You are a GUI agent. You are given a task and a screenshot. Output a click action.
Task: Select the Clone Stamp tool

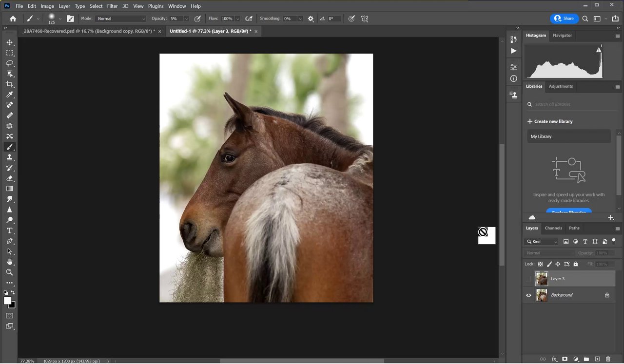pos(9,157)
